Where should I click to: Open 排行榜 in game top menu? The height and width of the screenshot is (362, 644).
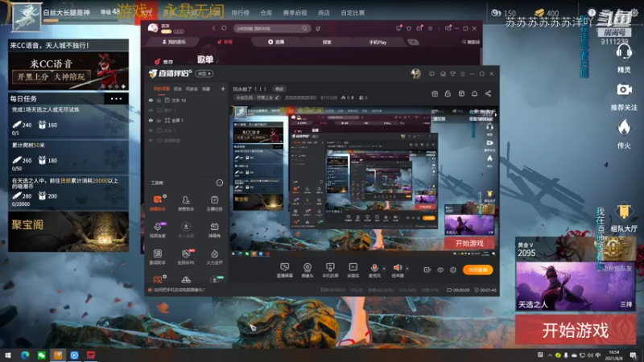click(240, 13)
